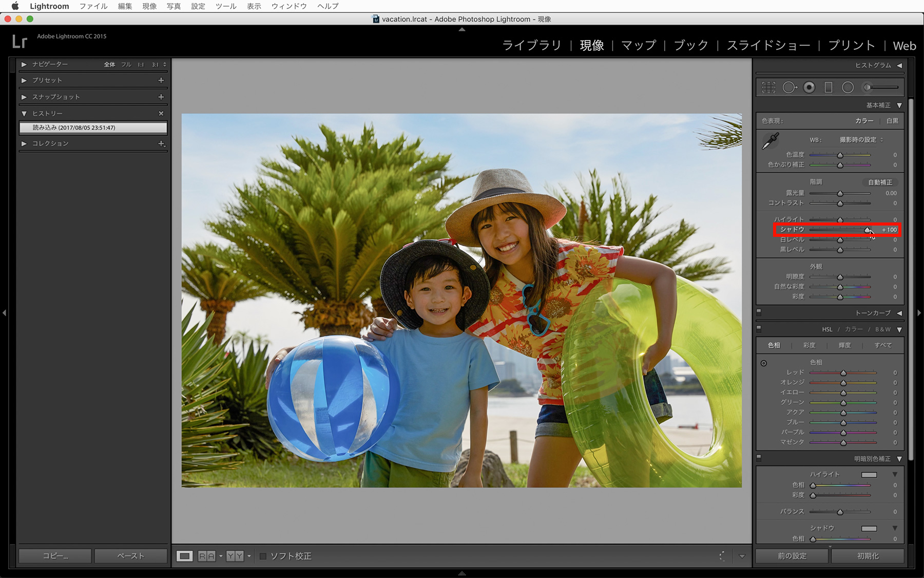Open the ライブラリ module
The width and height of the screenshot is (924, 578).
pyautogui.click(x=532, y=45)
